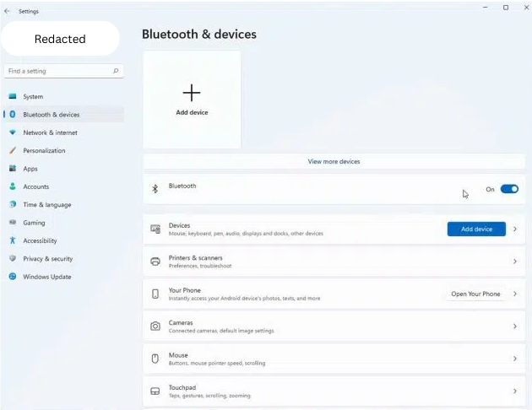This screenshot has height=410, width=532.
Task: Expand the Devices row chevron
Action: [x=514, y=229]
